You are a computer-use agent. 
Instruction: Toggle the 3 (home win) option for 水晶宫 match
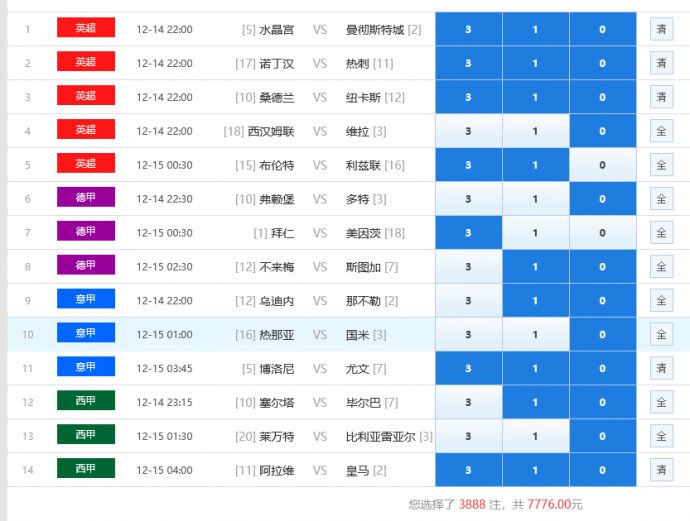pos(468,29)
